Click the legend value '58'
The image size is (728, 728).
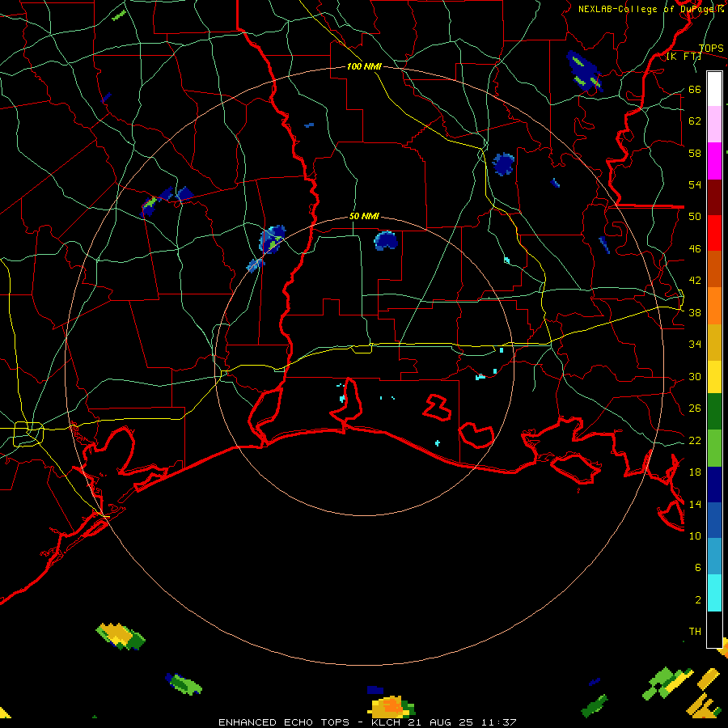pos(695,153)
